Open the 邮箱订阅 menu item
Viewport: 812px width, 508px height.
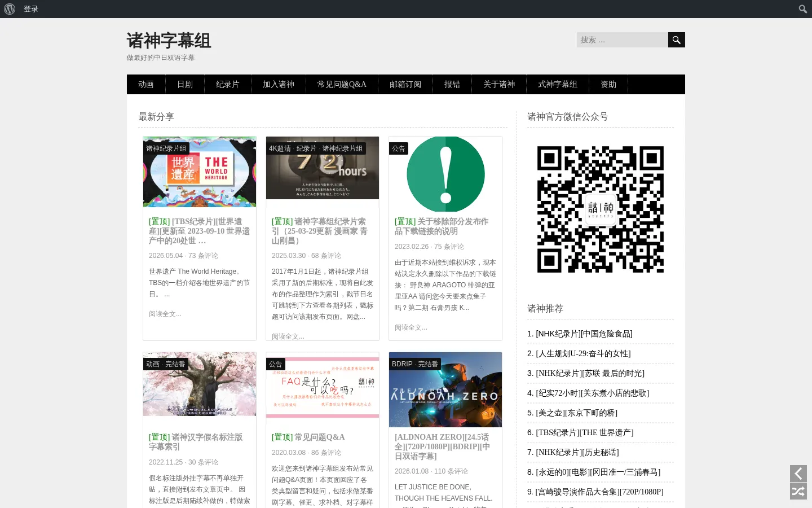click(x=405, y=84)
